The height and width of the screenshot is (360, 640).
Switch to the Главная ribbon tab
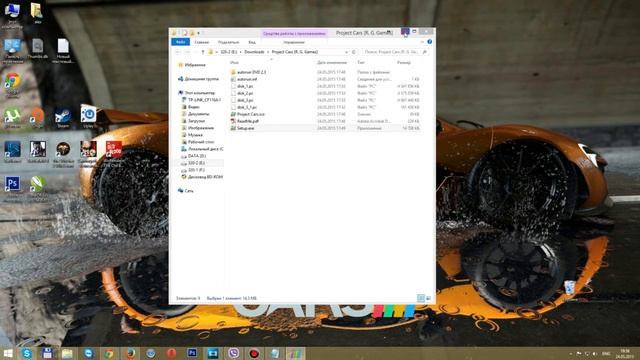click(202, 42)
